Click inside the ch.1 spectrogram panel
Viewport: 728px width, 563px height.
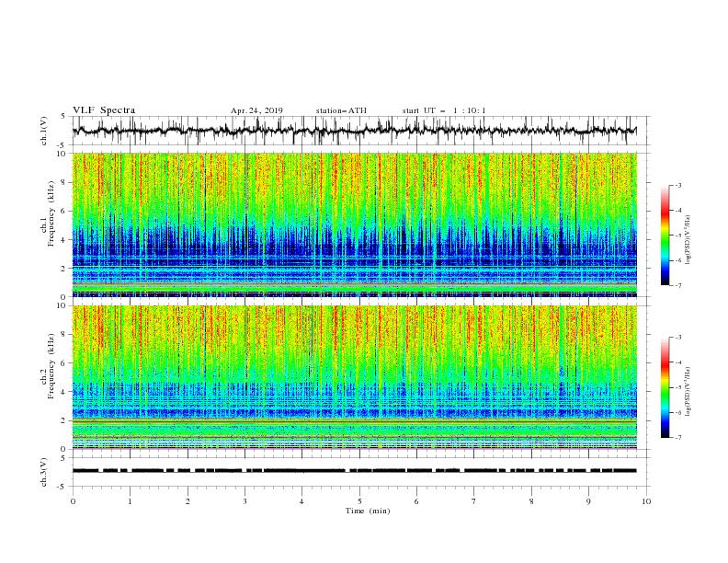pos(355,224)
